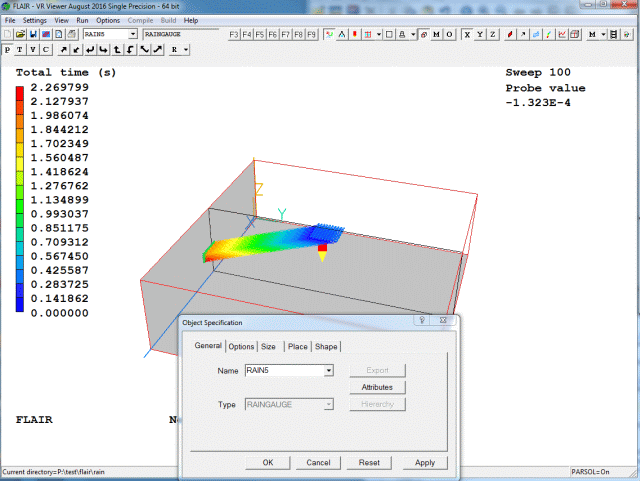Click the Save disk icon
The image size is (640, 481).
pyautogui.click(x=33, y=34)
